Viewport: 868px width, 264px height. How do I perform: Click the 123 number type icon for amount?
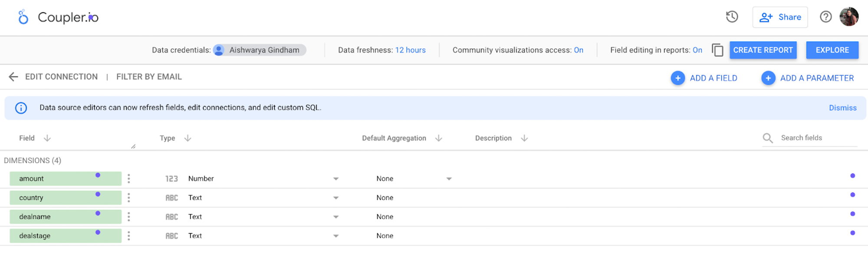click(171, 178)
